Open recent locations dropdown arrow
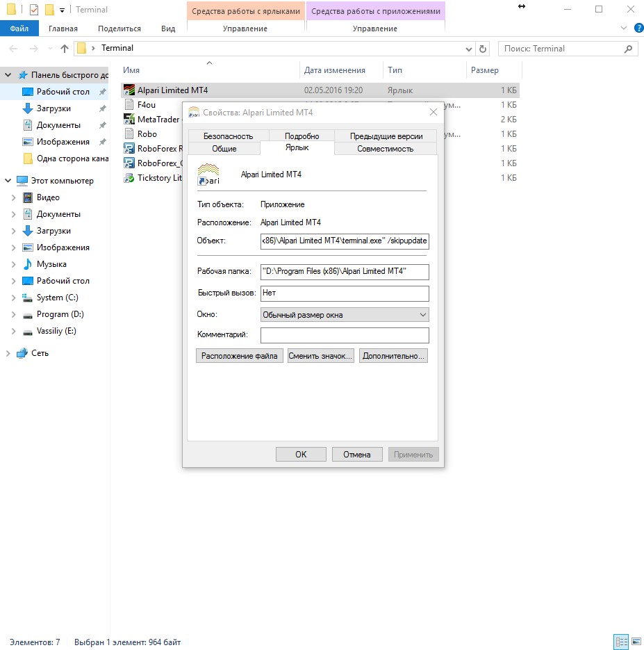 pyautogui.click(x=50, y=49)
